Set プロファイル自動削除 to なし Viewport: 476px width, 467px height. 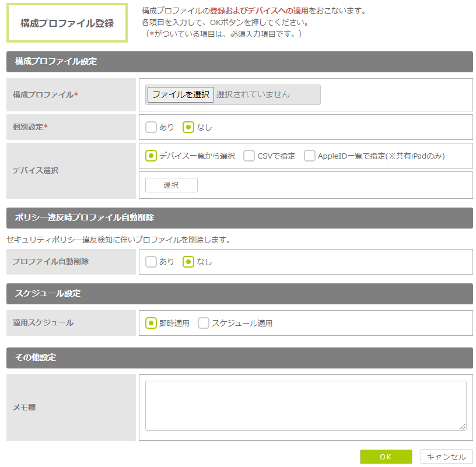[188, 262]
